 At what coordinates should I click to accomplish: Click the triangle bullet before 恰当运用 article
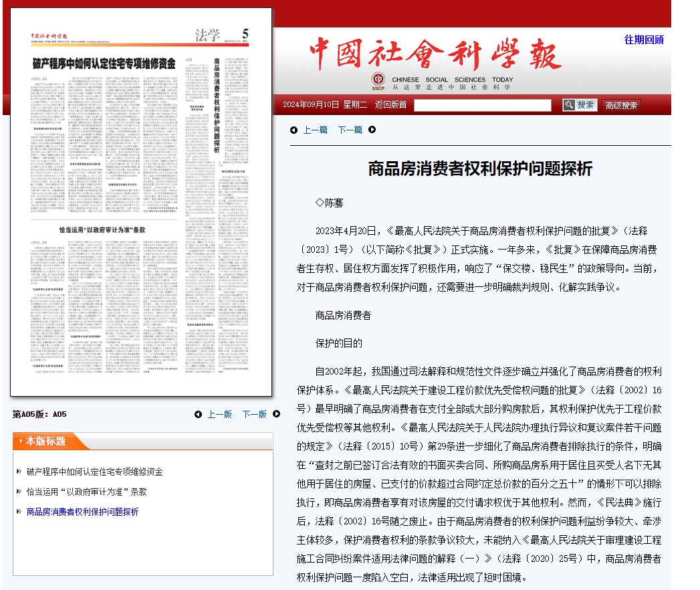[x=19, y=492]
